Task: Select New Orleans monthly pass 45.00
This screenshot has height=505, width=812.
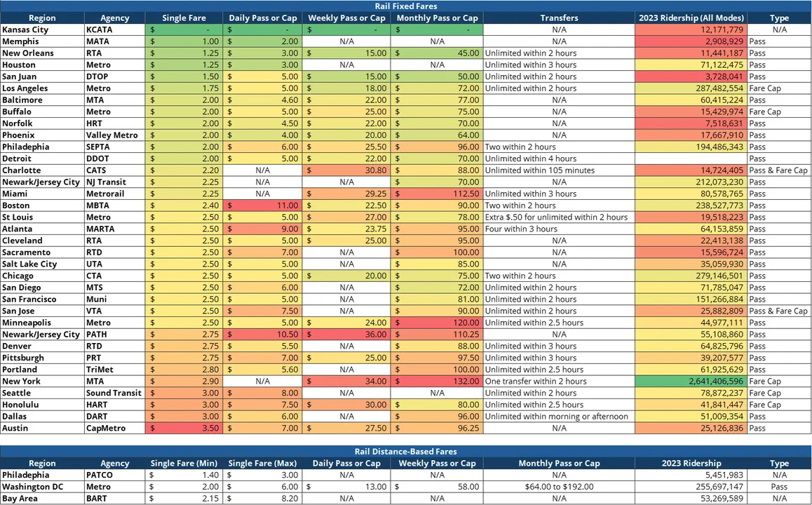Action: (437, 53)
